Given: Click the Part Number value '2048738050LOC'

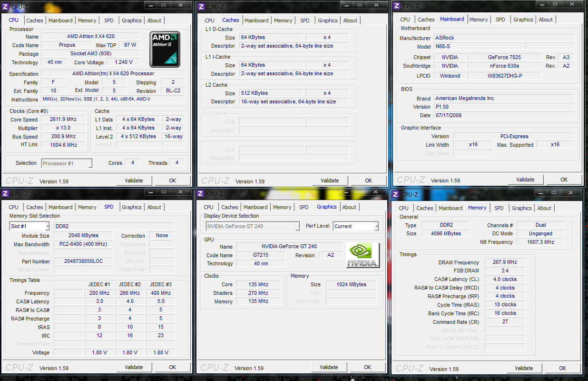Looking at the screenshot, I should 83,261.
